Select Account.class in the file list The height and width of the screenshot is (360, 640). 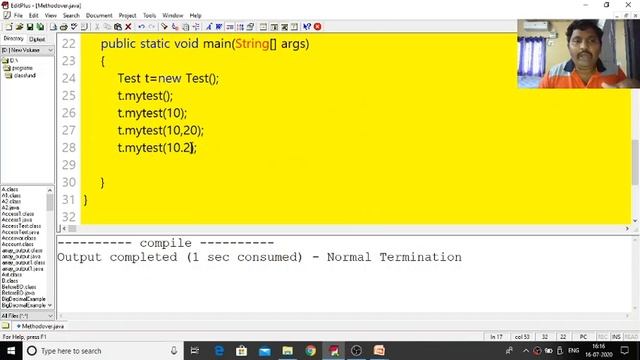[18, 244]
